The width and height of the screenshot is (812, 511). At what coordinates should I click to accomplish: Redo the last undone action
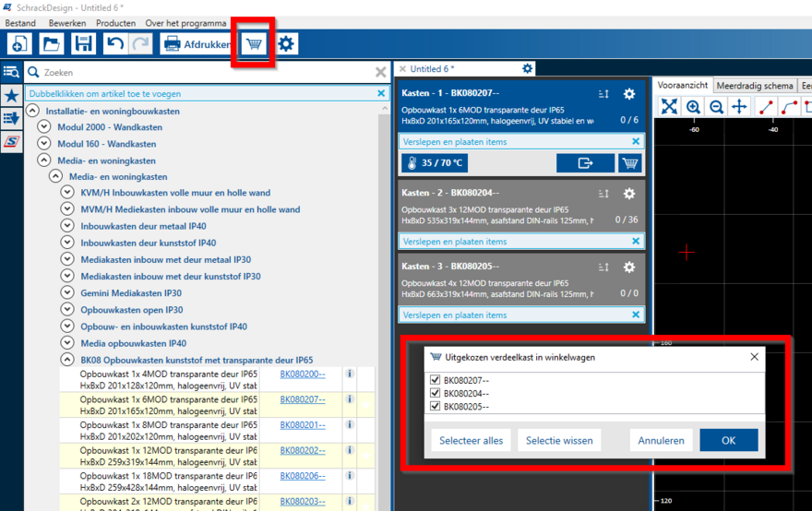coord(140,44)
